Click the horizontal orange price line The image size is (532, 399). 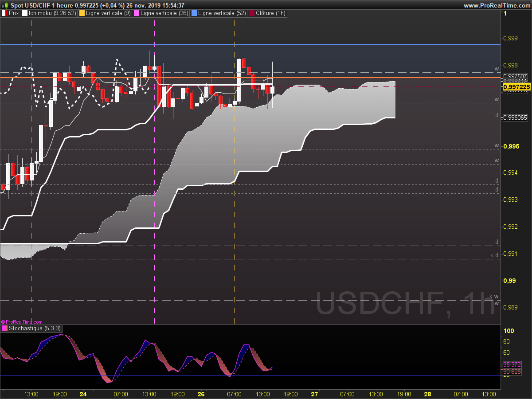(x=250, y=78)
